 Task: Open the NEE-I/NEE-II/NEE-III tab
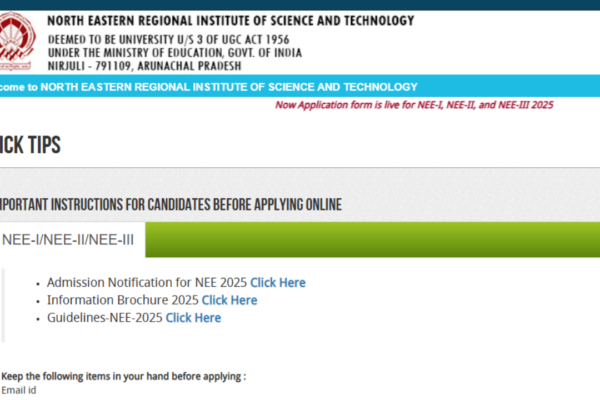coord(68,240)
